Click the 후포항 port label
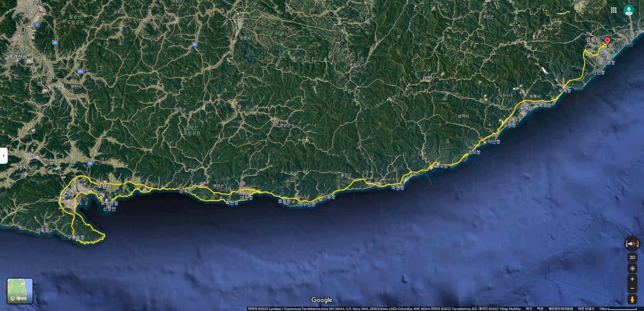The image size is (644, 311). (284, 202)
